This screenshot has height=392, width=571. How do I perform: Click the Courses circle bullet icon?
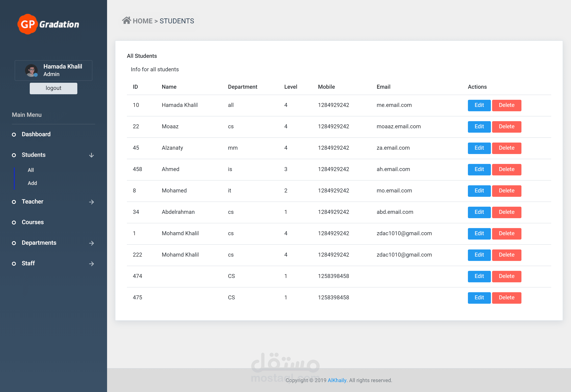click(x=14, y=223)
